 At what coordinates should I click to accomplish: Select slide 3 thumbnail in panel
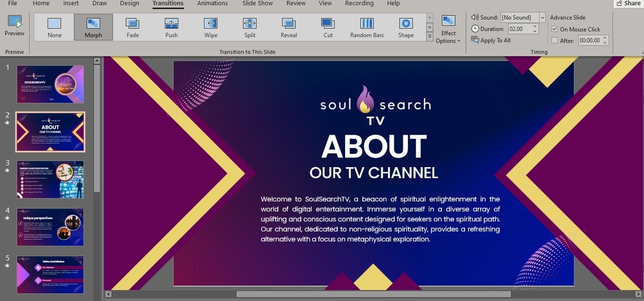pos(50,180)
